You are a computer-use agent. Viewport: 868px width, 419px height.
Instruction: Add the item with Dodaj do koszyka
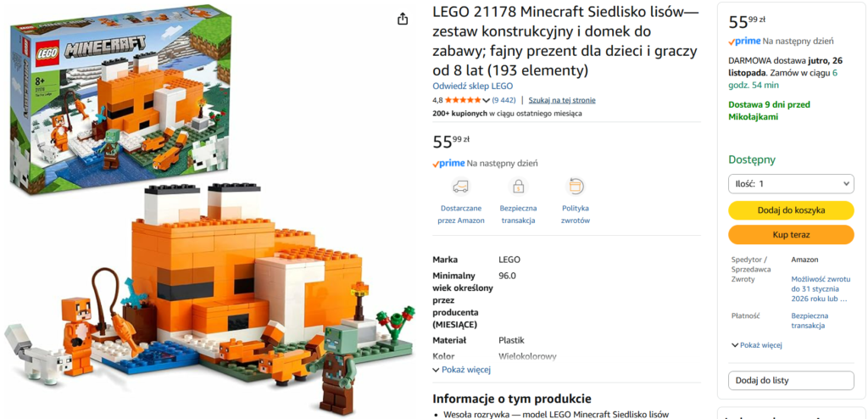click(791, 210)
